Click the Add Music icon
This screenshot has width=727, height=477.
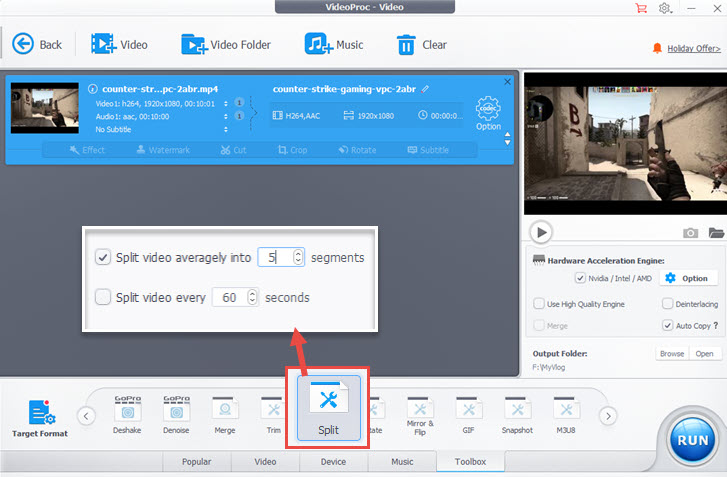pos(319,44)
